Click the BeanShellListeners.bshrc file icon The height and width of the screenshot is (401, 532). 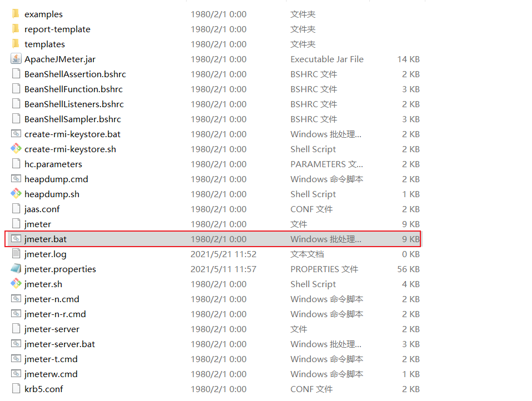[x=16, y=103]
